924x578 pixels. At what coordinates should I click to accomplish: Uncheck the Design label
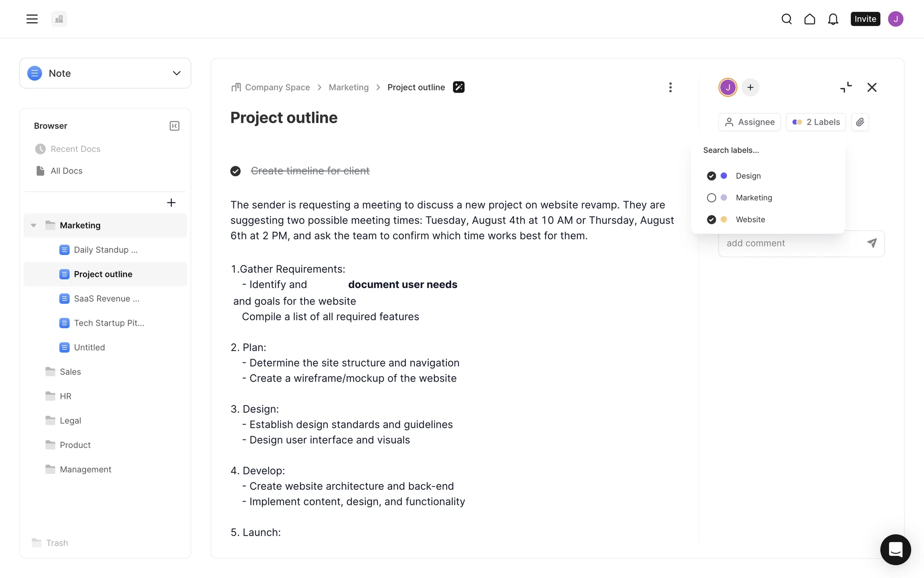(711, 176)
